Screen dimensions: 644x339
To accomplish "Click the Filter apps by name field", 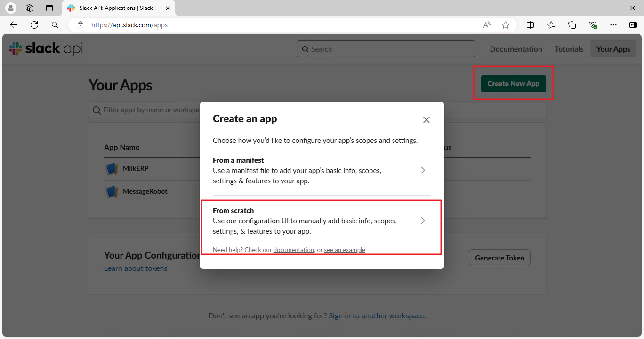I will (x=317, y=110).
